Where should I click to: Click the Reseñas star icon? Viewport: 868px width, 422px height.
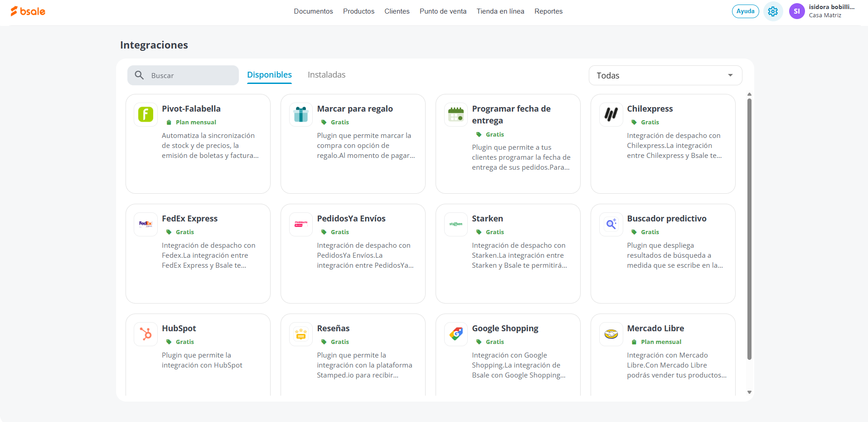pos(301,334)
